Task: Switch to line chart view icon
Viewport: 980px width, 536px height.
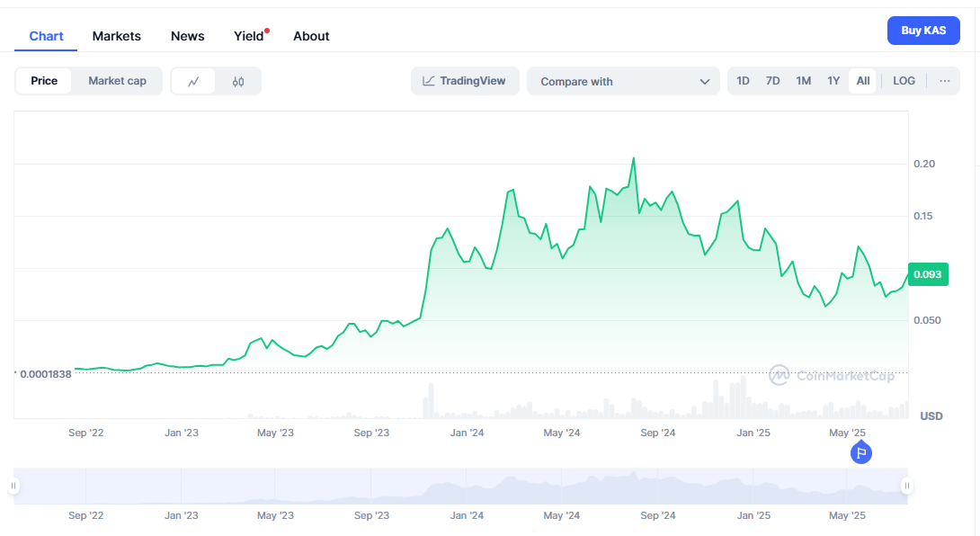Action: [193, 81]
